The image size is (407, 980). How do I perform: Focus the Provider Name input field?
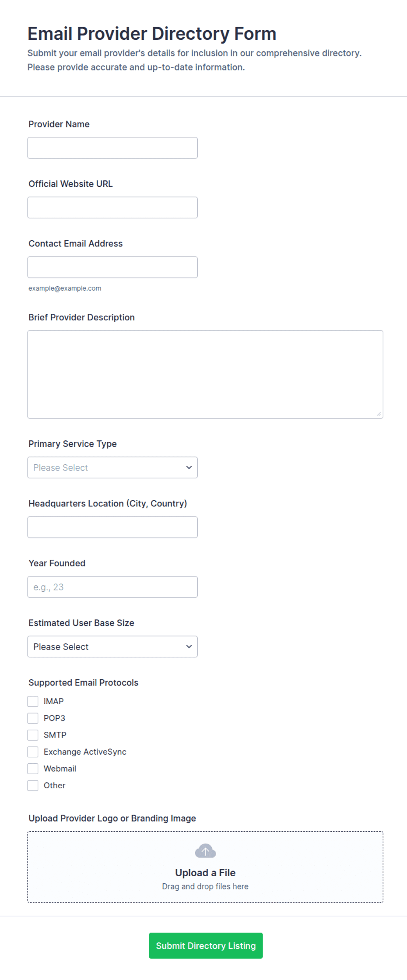pos(112,148)
